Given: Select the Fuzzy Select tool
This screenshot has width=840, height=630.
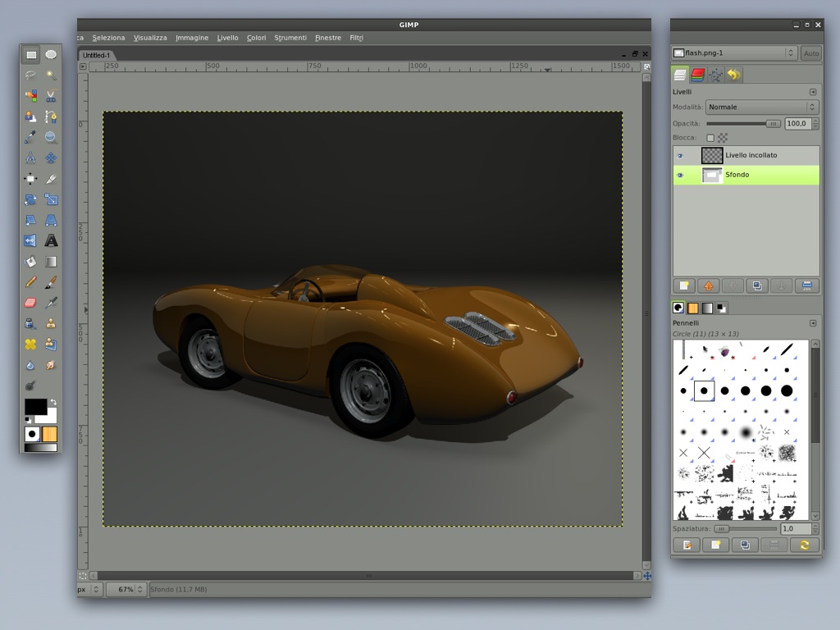Looking at the screenshot, I should coord(51,74).
